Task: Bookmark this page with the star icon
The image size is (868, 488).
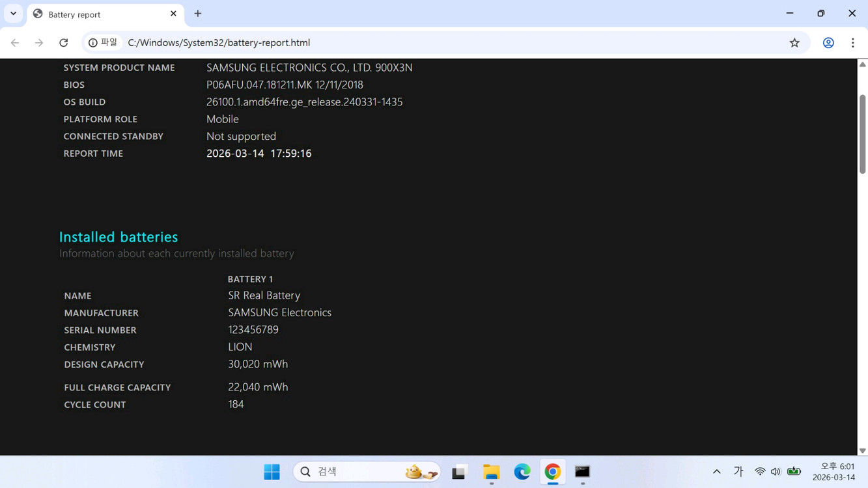Action: click(794, 43)
